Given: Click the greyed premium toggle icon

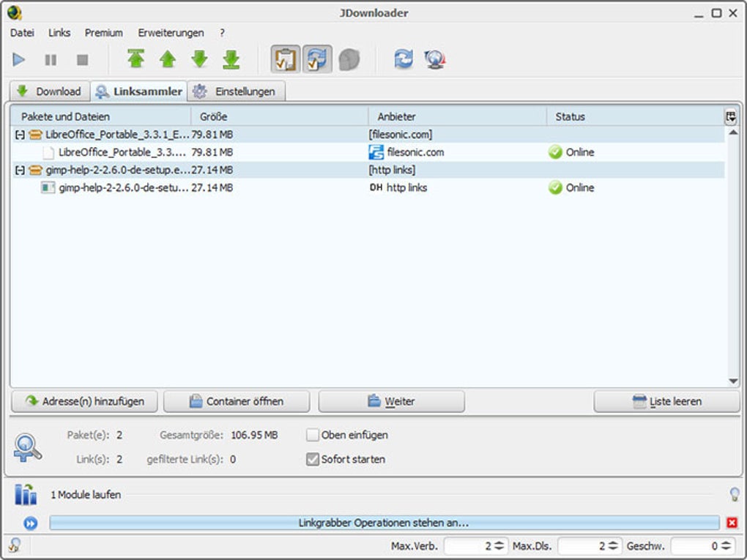Looking at the screenshot, I should [x=349, y=60].
